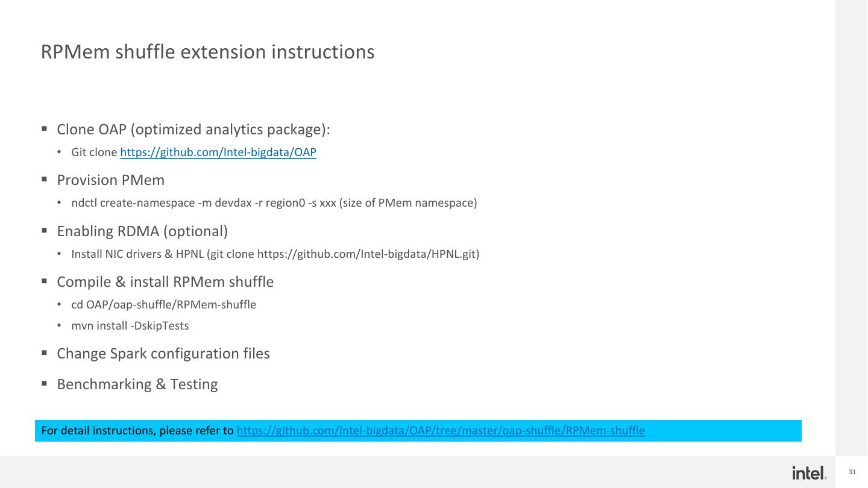Open the Intel-bigdata/OAP GitHub link
868x488 pixels.
coord(218,152)
